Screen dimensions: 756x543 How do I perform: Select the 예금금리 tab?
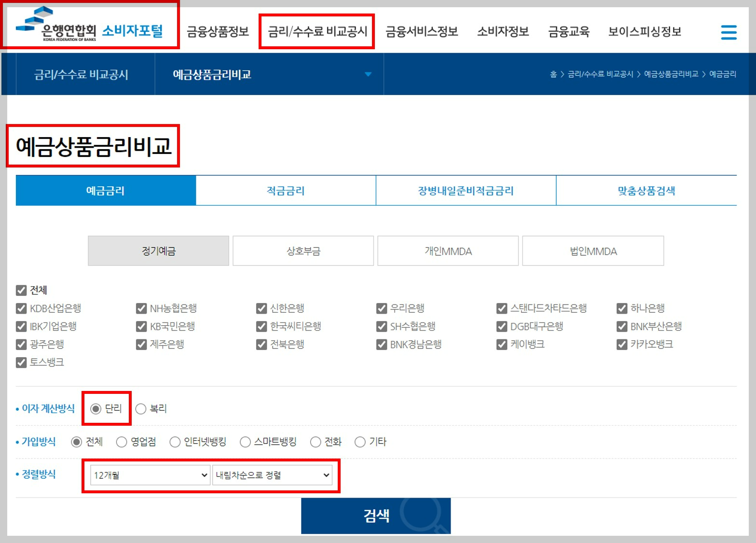pyautogui.click(x=106, y=191)
